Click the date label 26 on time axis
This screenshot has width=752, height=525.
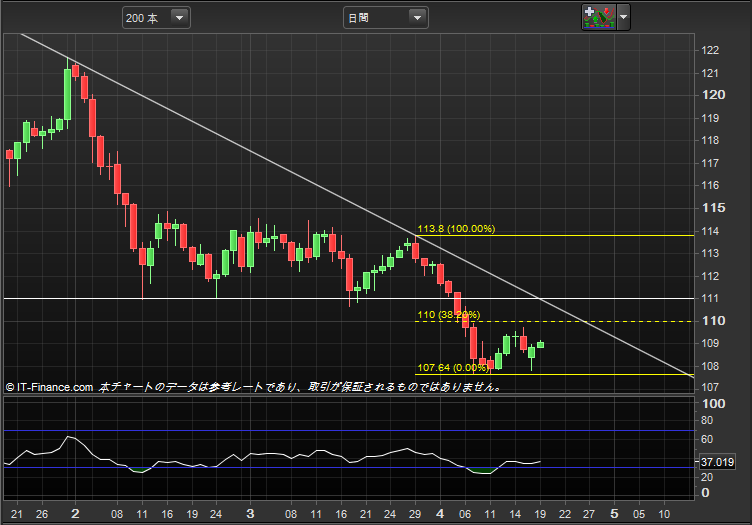pyautogui.click(x=42, y=514)
